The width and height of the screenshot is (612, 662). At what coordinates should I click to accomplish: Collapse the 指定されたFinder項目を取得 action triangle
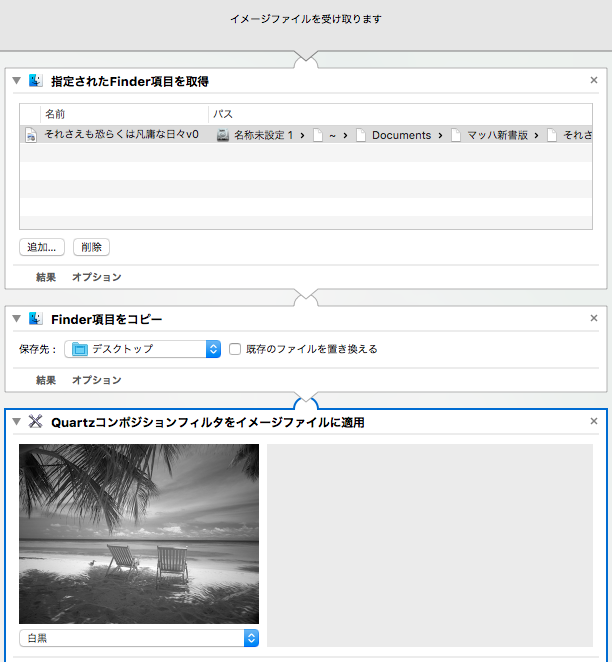16,80
